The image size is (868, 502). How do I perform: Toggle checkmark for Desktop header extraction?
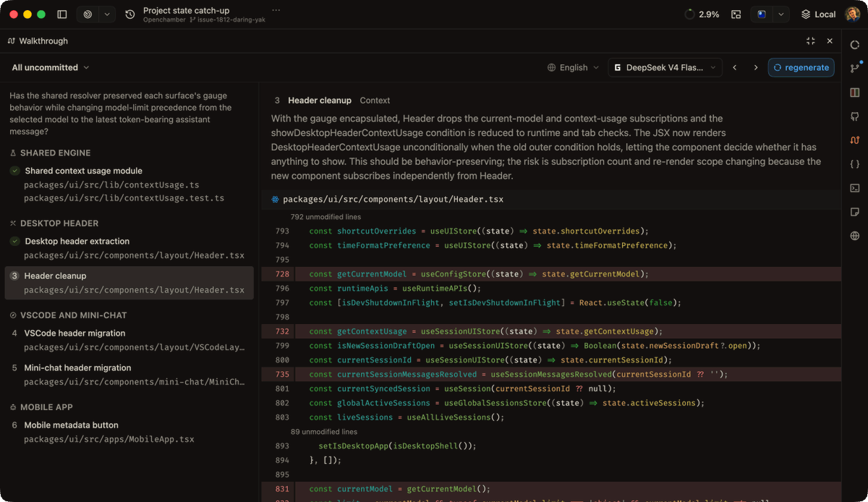(14, 241)
